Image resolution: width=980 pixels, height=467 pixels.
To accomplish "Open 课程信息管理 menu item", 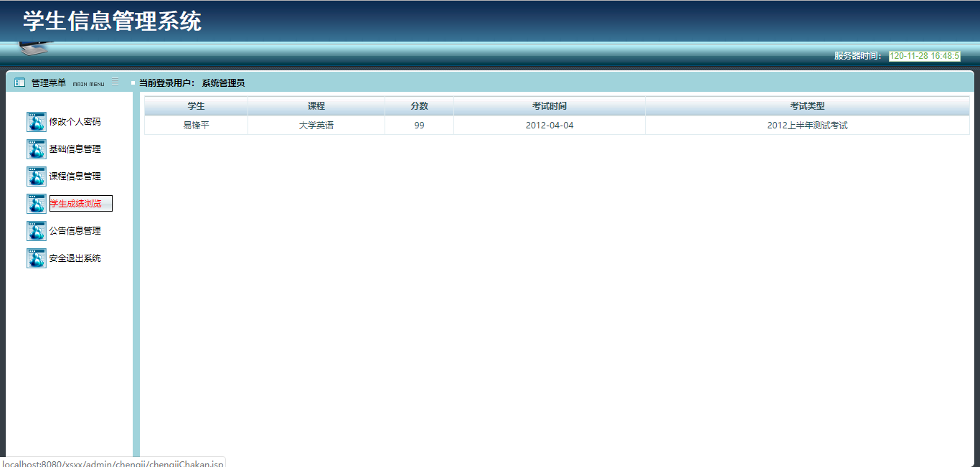I will pos(75,176).
